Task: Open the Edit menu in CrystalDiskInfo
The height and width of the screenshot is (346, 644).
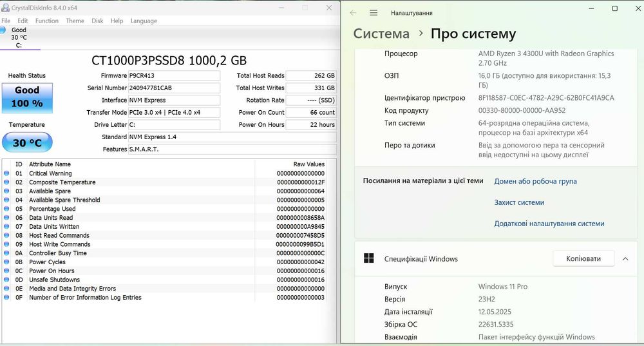Action: tap(23, 21)
